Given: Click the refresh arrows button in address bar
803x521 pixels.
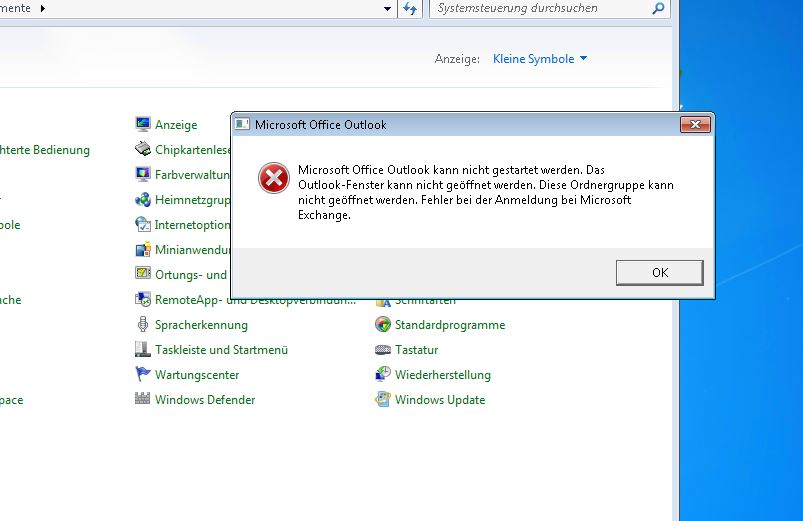Looking at the screenshot, I should click(410, 8).
